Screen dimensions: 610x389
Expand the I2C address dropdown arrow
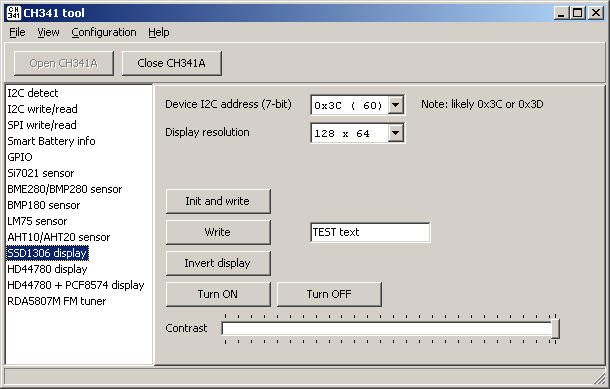(395, 105)
